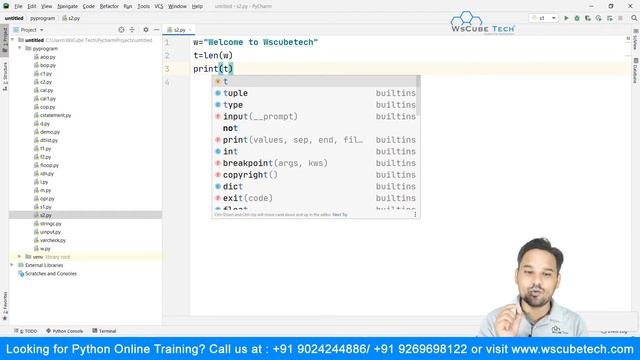Screen dimensions: 640x360
Task: Open the View menu
Action: tap(47, 7)
